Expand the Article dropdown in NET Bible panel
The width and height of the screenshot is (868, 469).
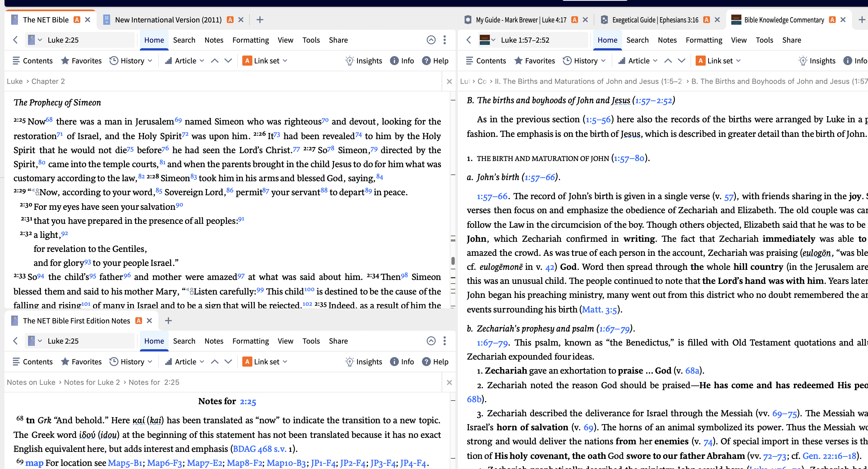(202, 61)
